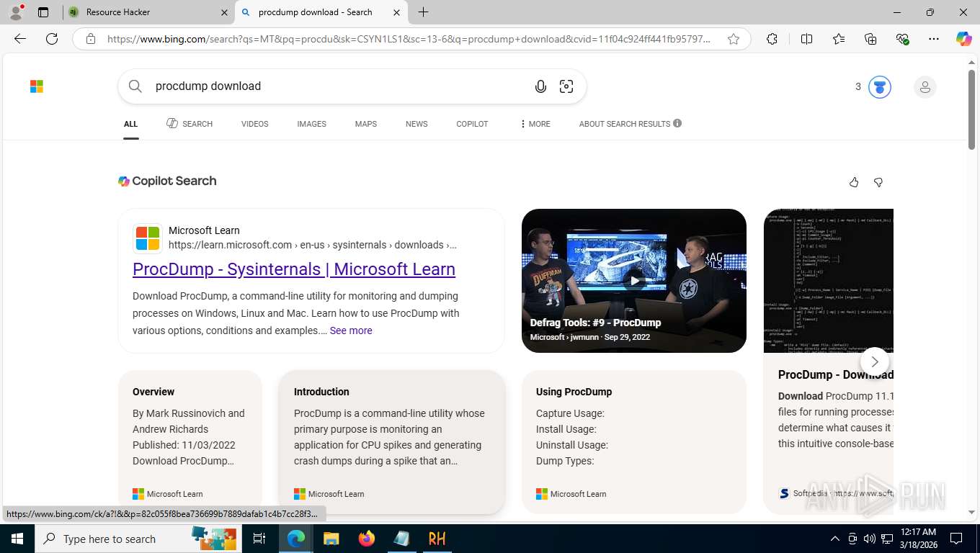Image resolution: width=980 pixels, height=553 pixels.
Task: View site information lock icon
Action: 91,39
